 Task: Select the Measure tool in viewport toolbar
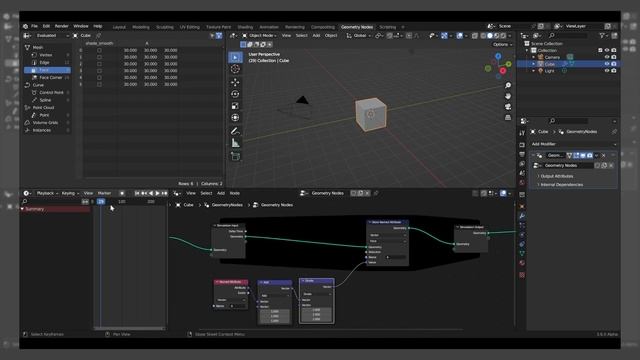[235, 143]
